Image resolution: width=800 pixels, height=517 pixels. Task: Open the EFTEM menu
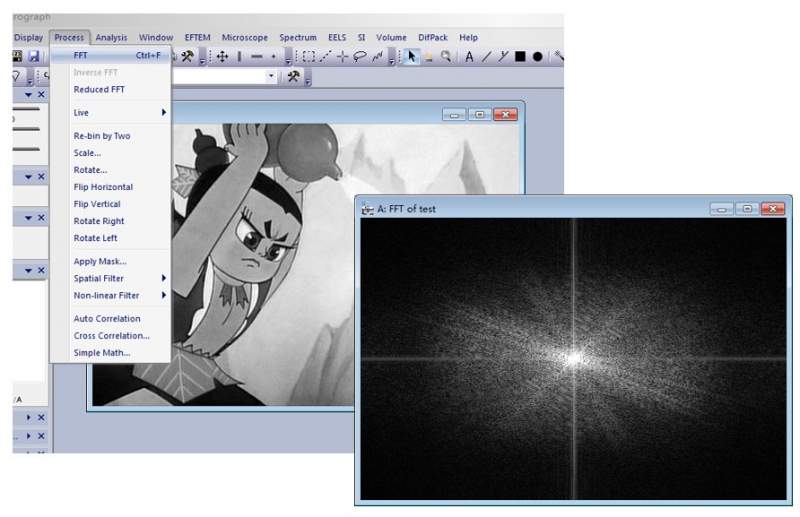pyautogui.click(x=197, y=37)
